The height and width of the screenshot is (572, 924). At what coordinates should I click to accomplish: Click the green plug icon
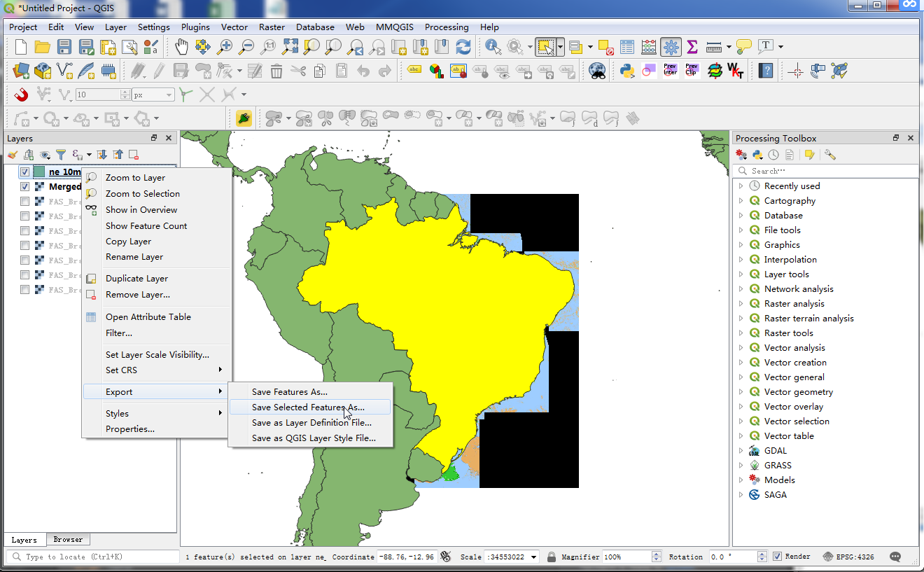244,118
